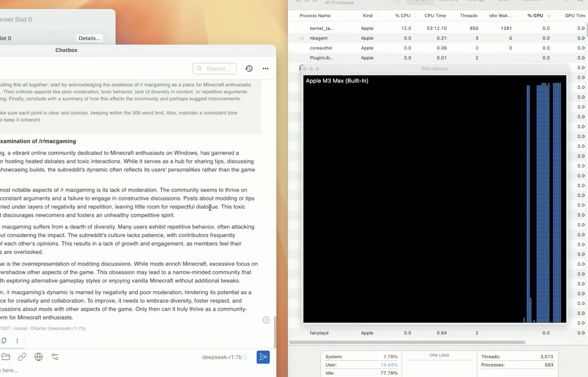Copy the message using the copy icon
This screenshot has height=377, width=588.
tap(4, 341)
